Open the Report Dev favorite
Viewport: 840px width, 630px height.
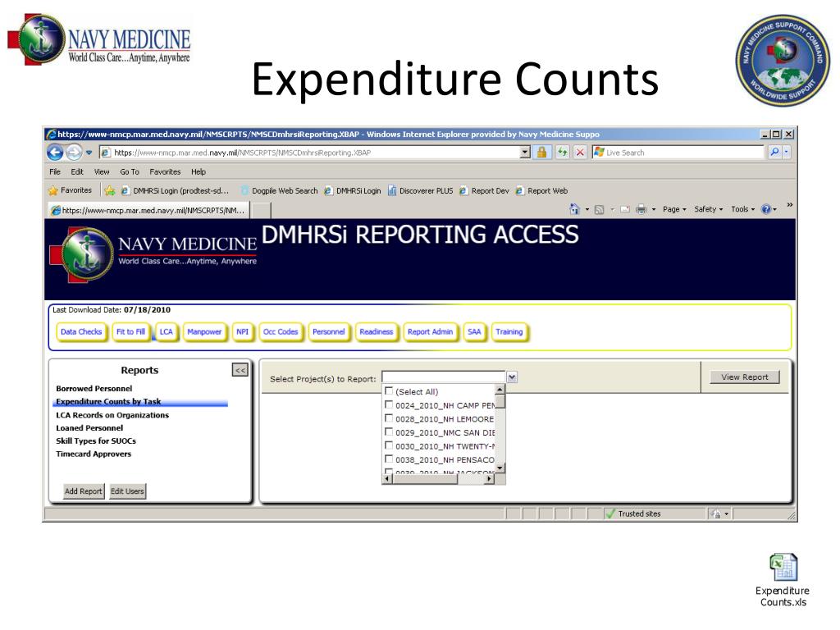tap(484, 190)
